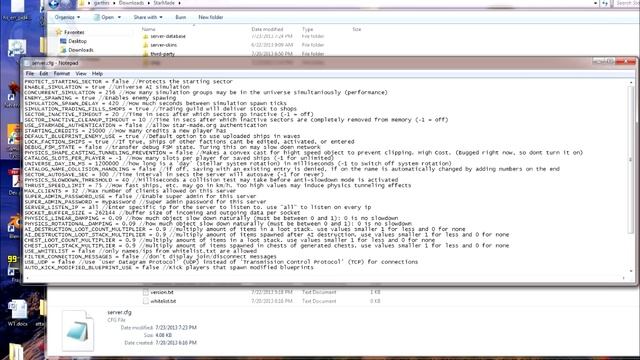Click New folder in Explorer toolbar
This screenshot has height=360, width=640.
coord(211,17)
